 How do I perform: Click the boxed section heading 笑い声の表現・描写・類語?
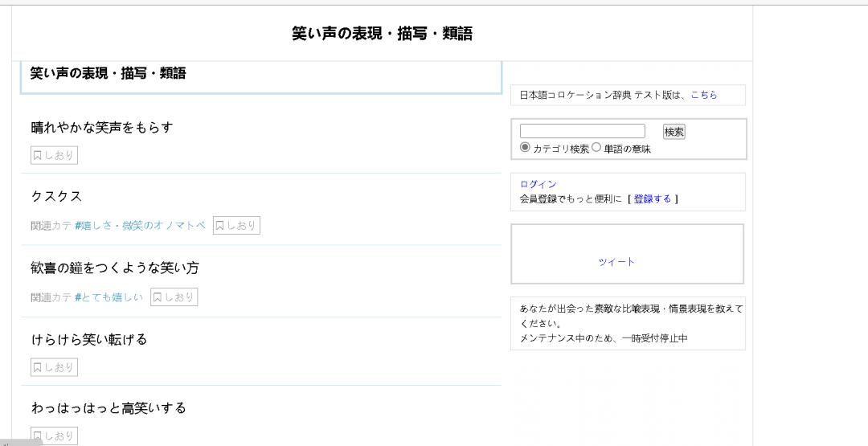click(x=108, y=73)
